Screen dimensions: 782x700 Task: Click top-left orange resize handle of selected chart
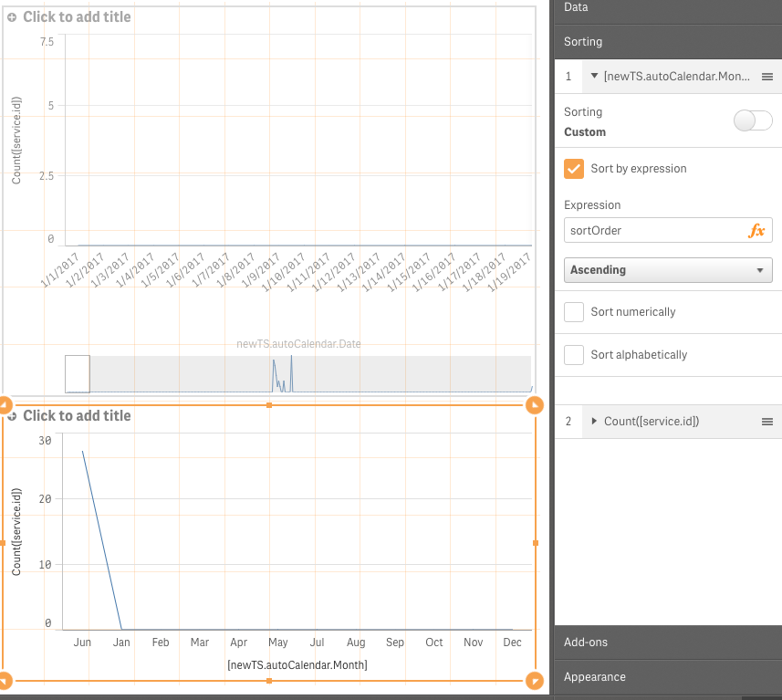[x=4, y=405]
